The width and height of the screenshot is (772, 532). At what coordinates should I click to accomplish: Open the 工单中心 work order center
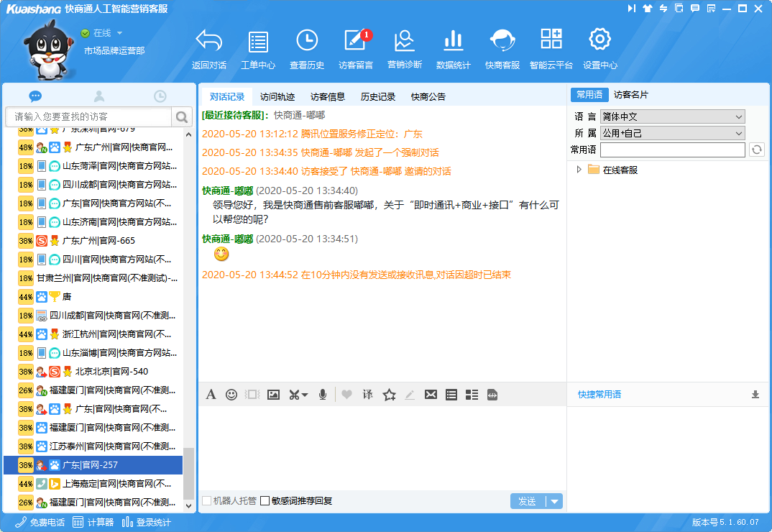pyautogui.click(x=257, y=42)
